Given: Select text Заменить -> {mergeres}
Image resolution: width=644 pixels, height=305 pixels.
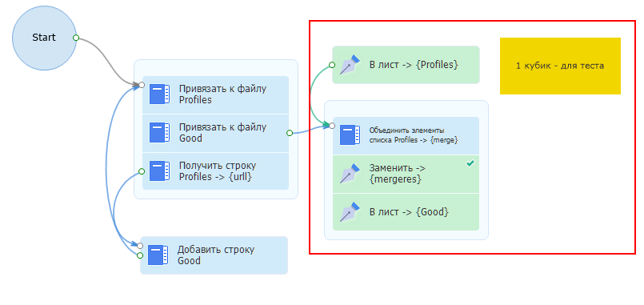Looking at the screenshot, I should click(x=397, y=174).
